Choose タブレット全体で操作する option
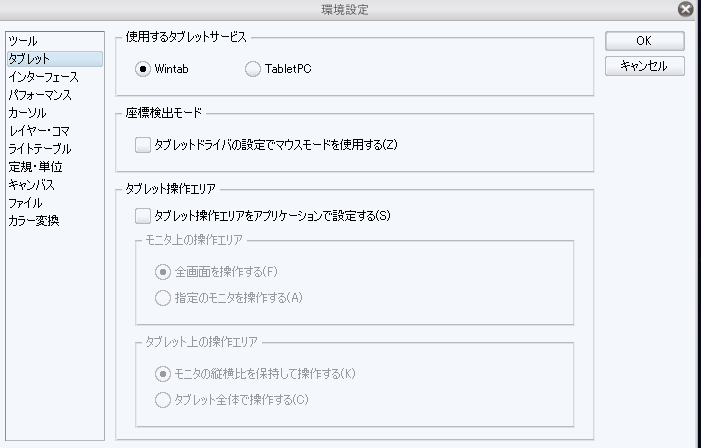The image size is (701, 448). pyautogui.click(x=162, y=400)
